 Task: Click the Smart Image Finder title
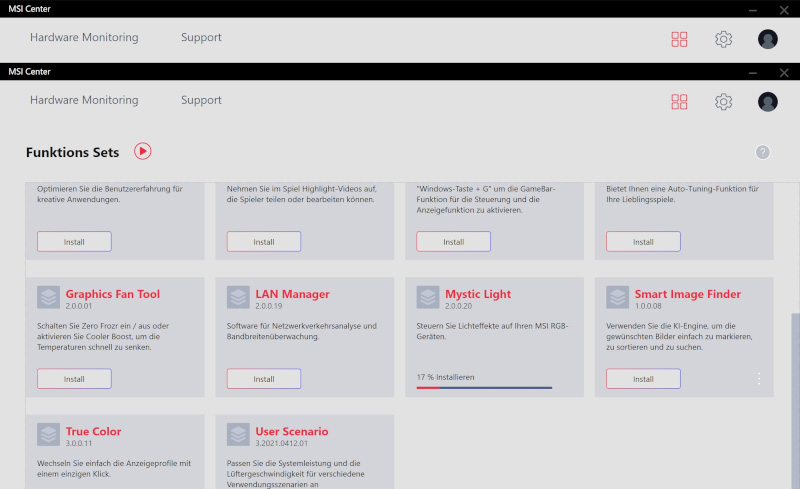(688, 294)
